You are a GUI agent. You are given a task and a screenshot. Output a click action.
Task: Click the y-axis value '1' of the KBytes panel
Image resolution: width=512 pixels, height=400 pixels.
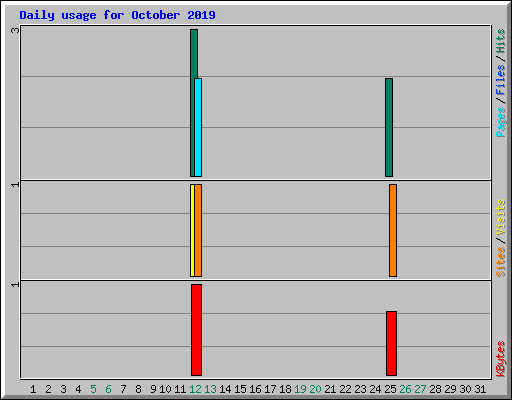tap(15, 284)
